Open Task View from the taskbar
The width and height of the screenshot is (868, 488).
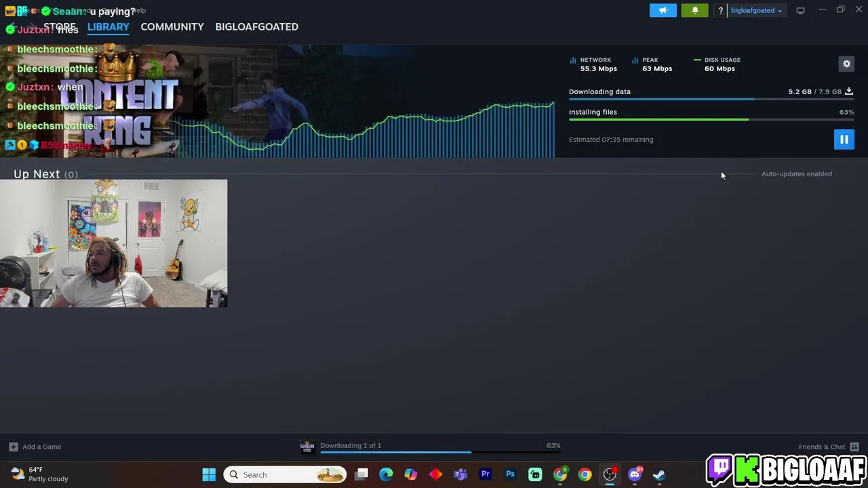pyautogui.click(x=361, y=474)
